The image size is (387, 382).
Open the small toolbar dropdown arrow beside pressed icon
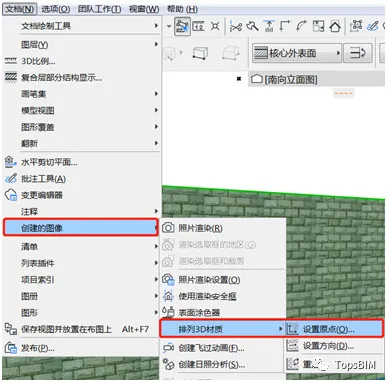click(169, 26)
